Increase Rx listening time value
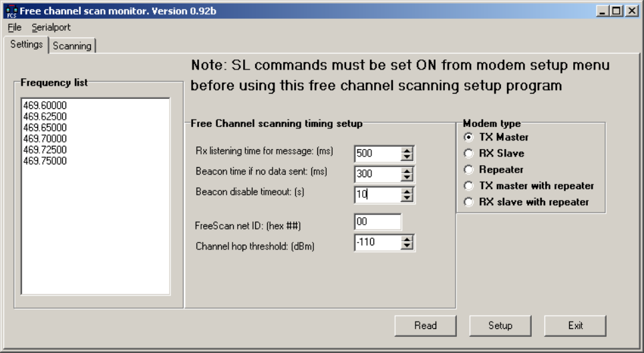Screen dimensions: 644x353 [x=407, y=150]
